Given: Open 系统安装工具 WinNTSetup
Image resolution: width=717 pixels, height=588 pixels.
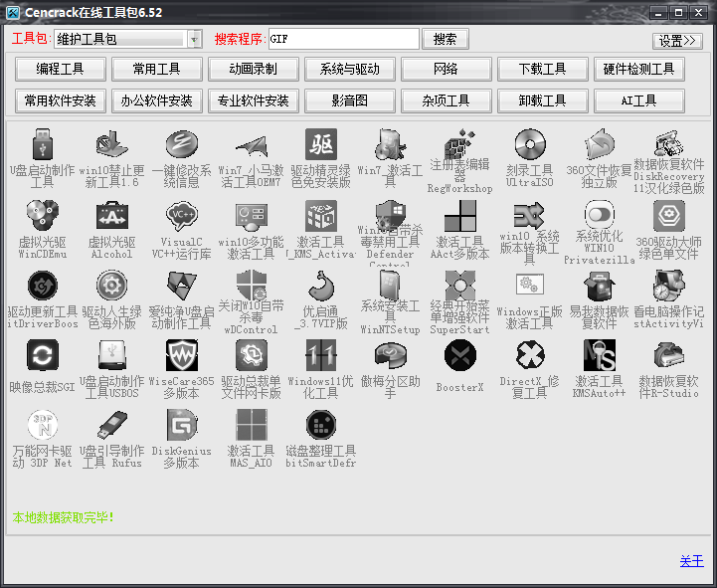Looking at the screenshot, I should (x=391, y=285).
